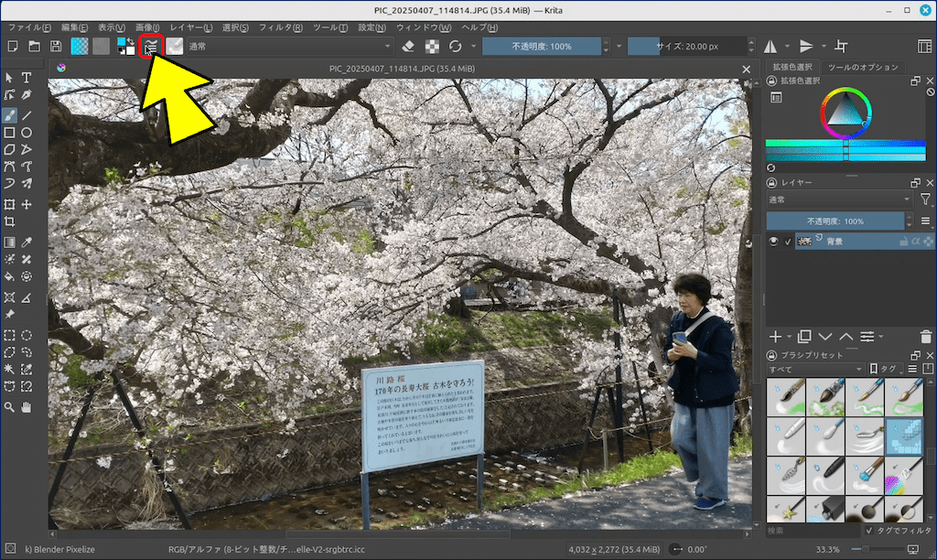The image size is (937, 560).
Task: Toggle preserve alpha checkerboard button
Action: tap(432, 46)
